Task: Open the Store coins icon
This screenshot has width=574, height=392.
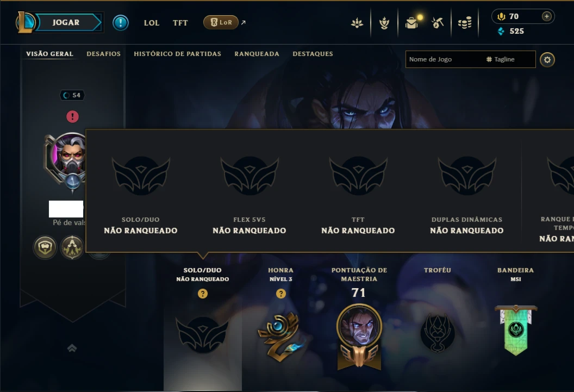Action: pyautogui.click(x=465, y=23)
